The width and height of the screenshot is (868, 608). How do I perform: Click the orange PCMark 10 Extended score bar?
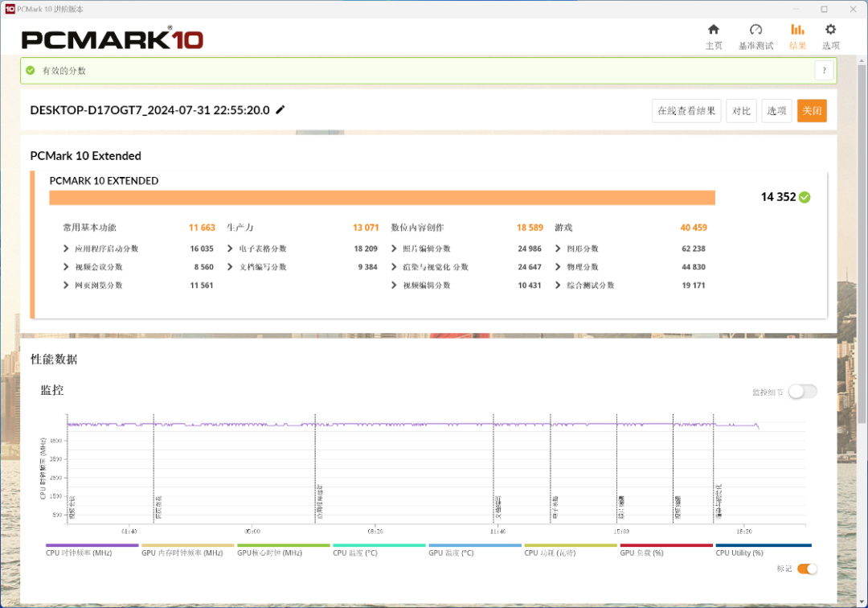click(382, 198)
